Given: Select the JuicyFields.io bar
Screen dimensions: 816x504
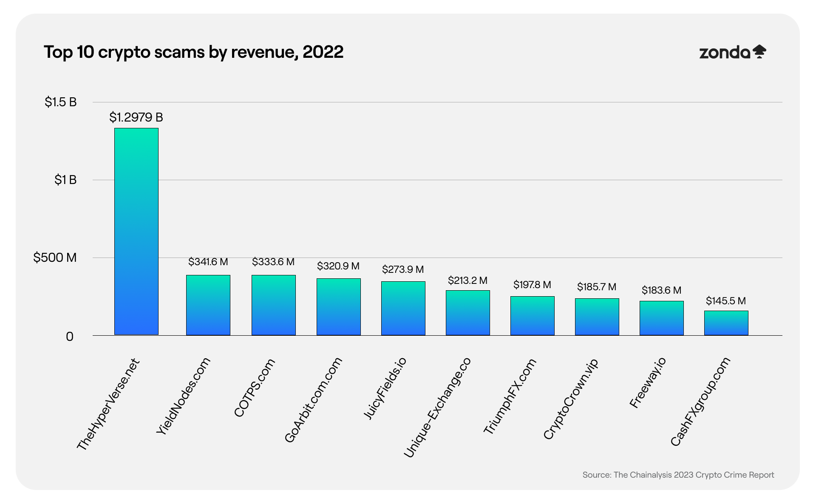Looking at the screenshot, I should click(x=403, y=308).
